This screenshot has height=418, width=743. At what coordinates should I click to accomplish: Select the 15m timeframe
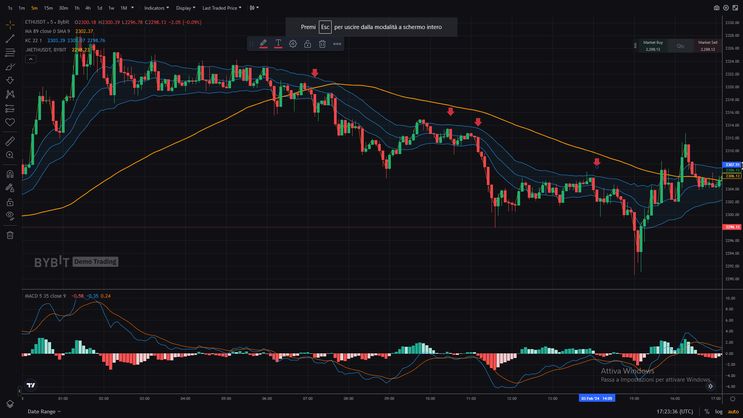pos(48,8)
